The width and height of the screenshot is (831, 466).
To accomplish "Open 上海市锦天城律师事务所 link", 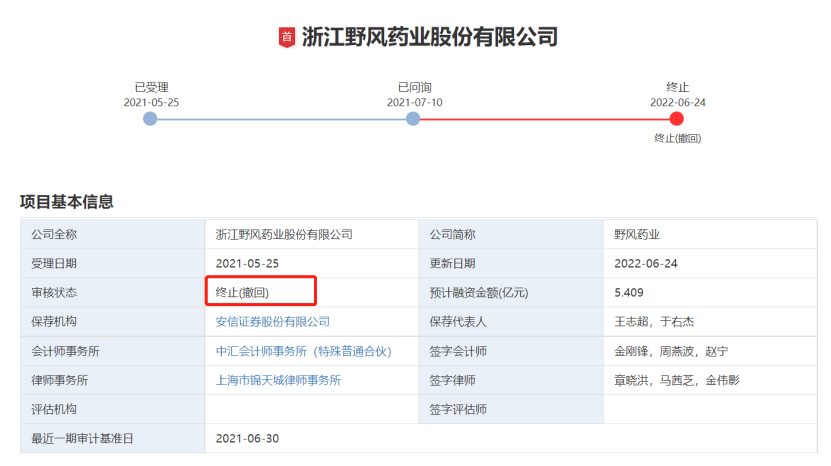I will (278, 380).
